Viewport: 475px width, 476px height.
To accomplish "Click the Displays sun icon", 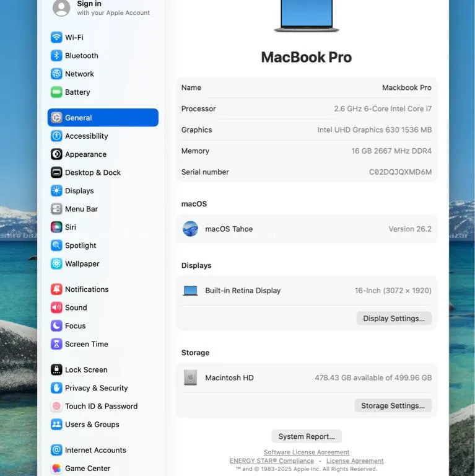I will (56, 191).
